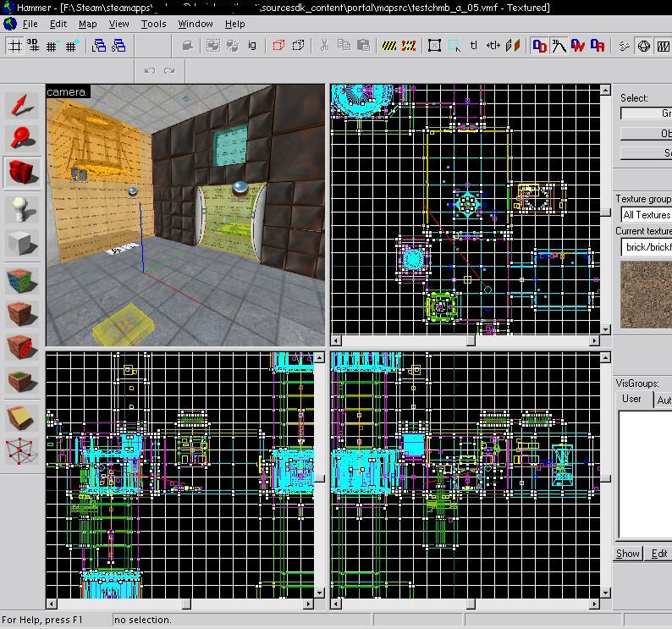Open the Tools menu
This screenshot has width=672, height=629.
point(153,24)
